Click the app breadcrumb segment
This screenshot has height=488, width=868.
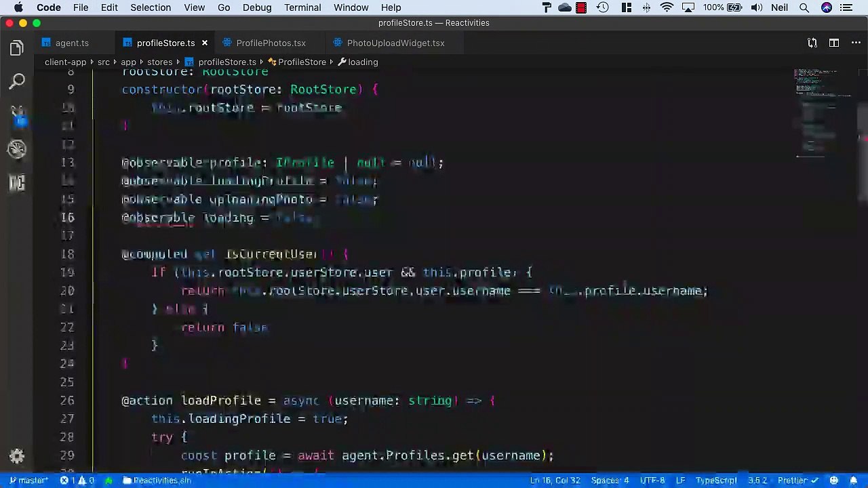click(x=128, y=62)
